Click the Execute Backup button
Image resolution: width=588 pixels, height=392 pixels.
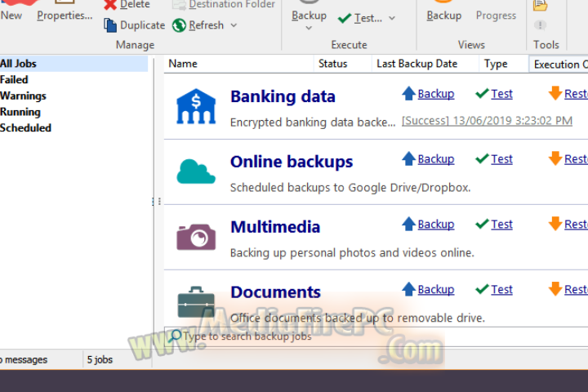[x=309, y=11]
